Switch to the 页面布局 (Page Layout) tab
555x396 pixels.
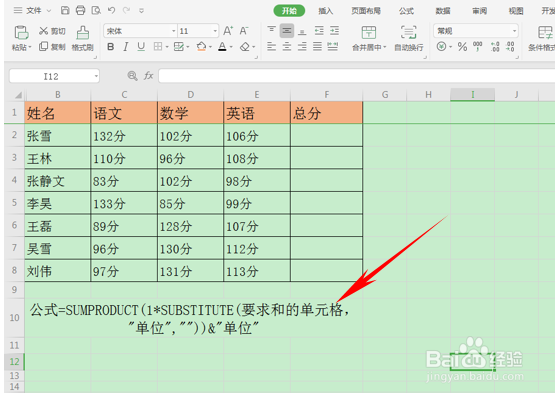[366, 11]
